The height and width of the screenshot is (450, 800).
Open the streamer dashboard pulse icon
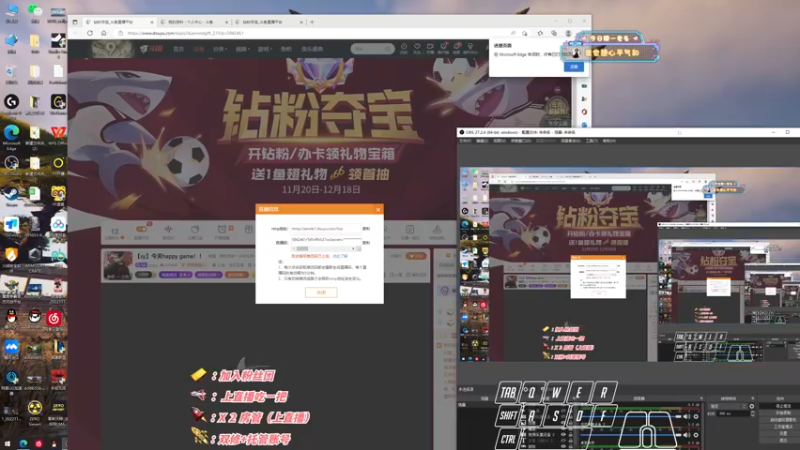pos(168,231)
